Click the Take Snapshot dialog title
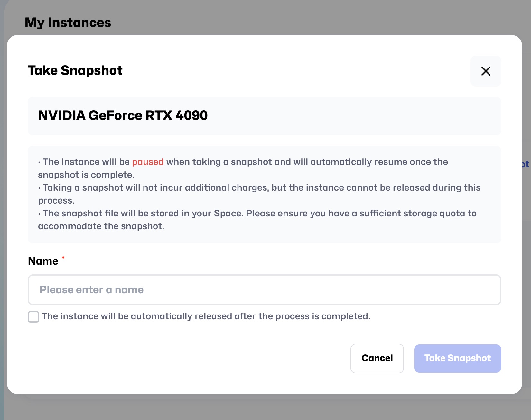The image size is (531, 420). click(75, 71)
